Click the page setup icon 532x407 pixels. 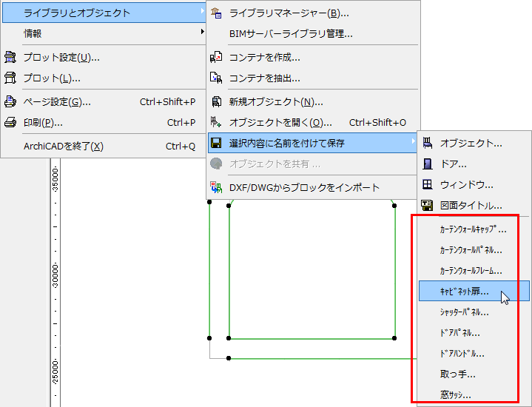click(x=10, y=102)
